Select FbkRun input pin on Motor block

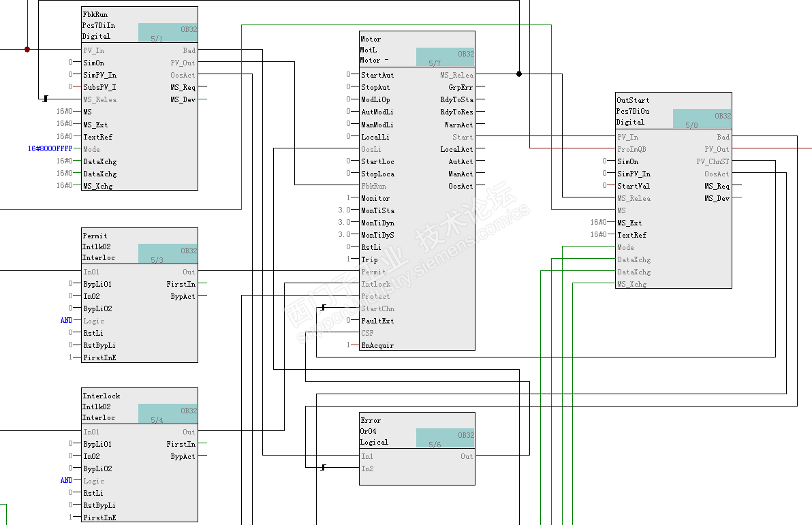click(373, 186)
